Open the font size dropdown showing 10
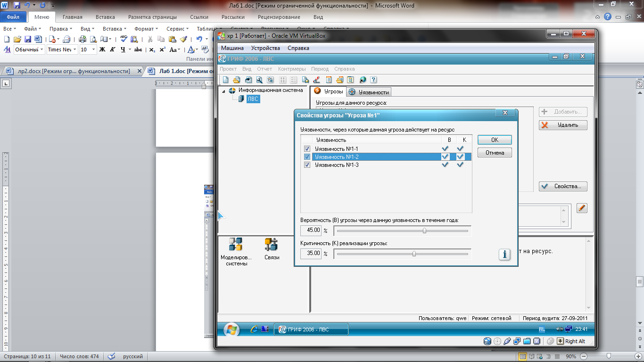The width and height of the screenshot is (644, 362). (93, 49)
